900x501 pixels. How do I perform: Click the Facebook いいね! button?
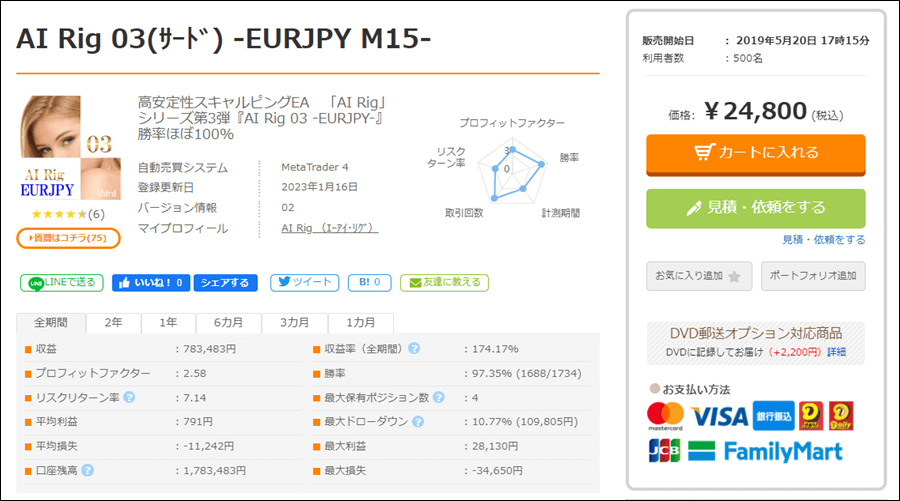[x=151, y=282]
